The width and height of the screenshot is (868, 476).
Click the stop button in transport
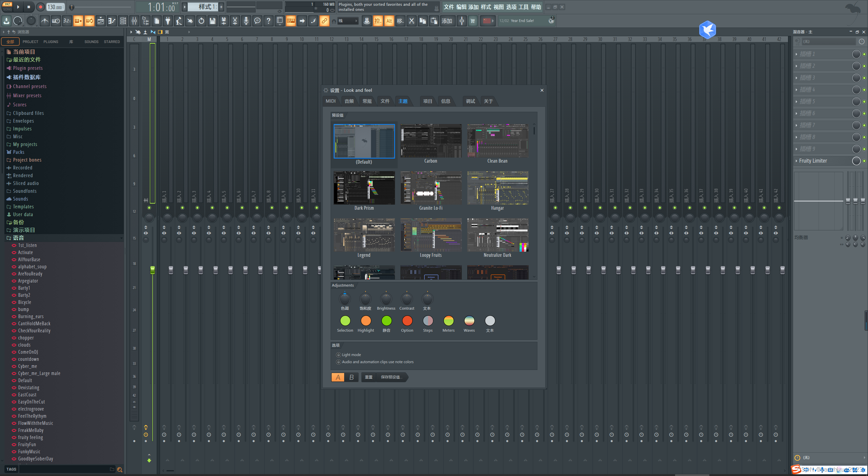coord(29,7)
